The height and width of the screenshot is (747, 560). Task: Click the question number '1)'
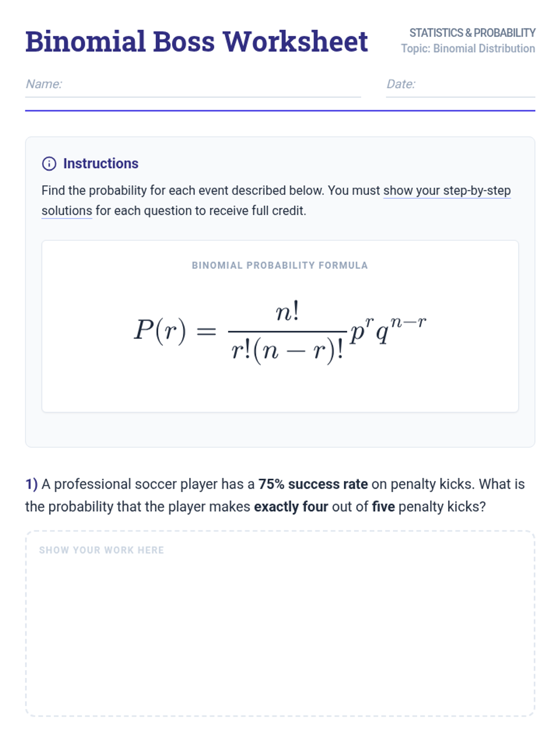[31, 484]
